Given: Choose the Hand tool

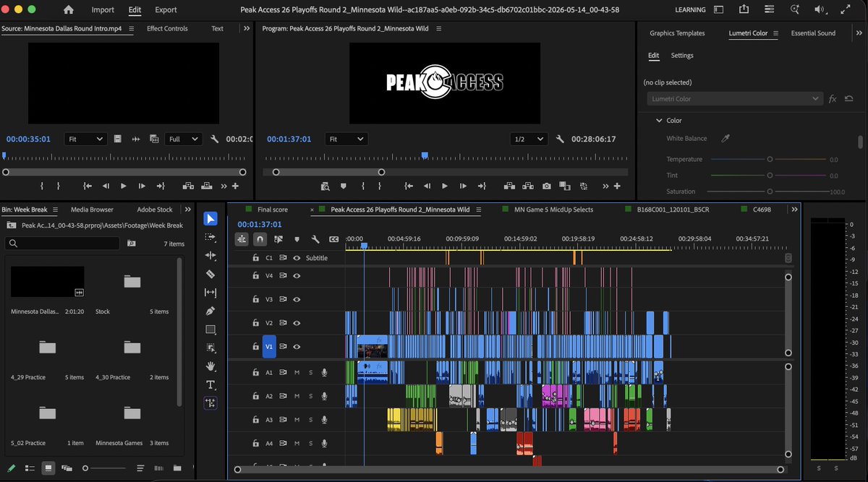Looking at the screenshot, I should pos(210,366).
